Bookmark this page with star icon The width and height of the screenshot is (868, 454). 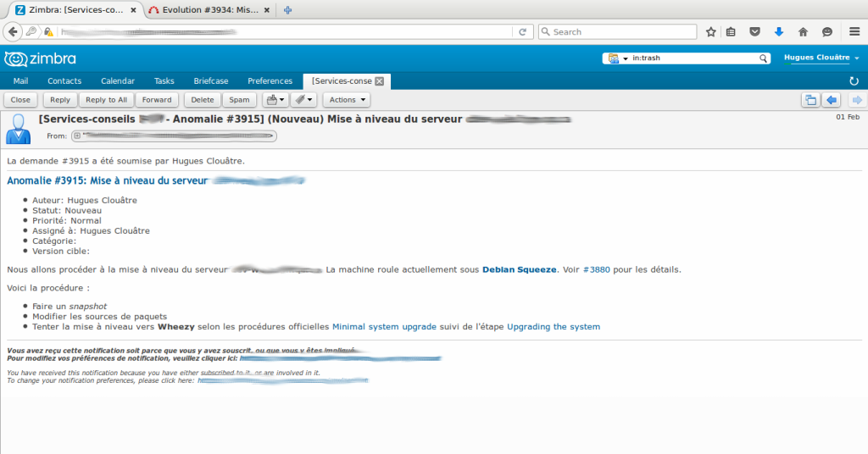coord(711,32)
